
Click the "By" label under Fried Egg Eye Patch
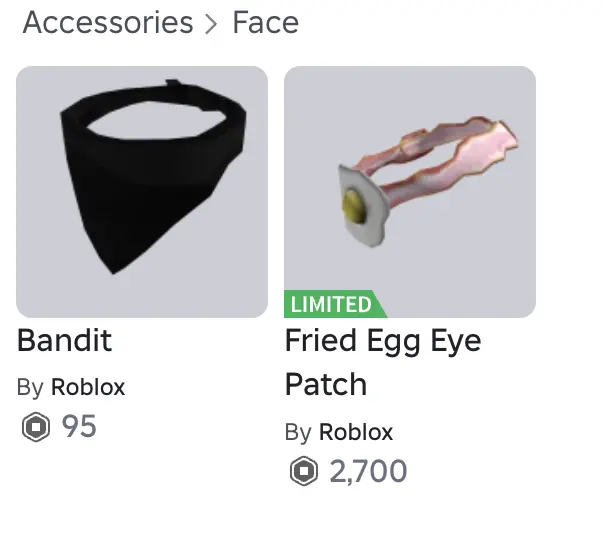[x=298, y=432]
